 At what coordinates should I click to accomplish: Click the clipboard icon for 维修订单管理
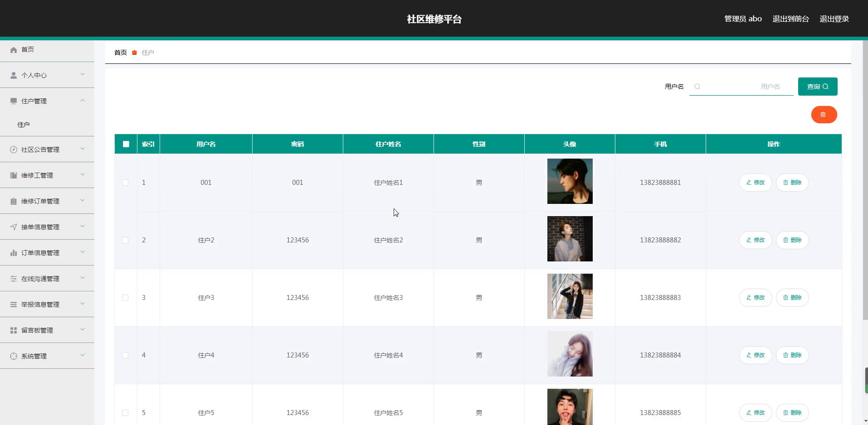(14, 201)
